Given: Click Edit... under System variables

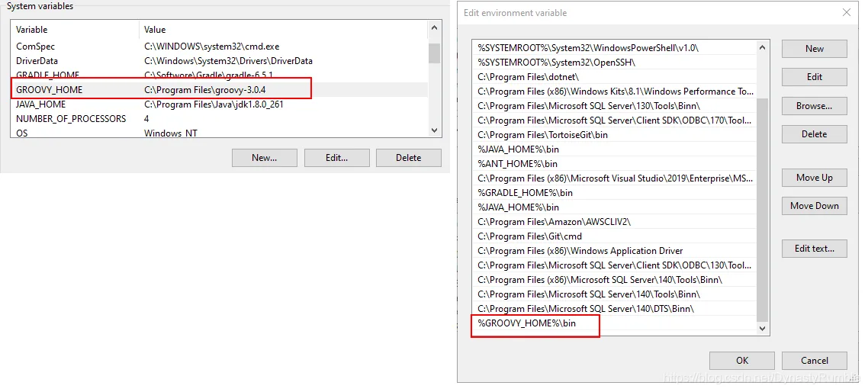Looking at the screenshot, I should point(336,158).
